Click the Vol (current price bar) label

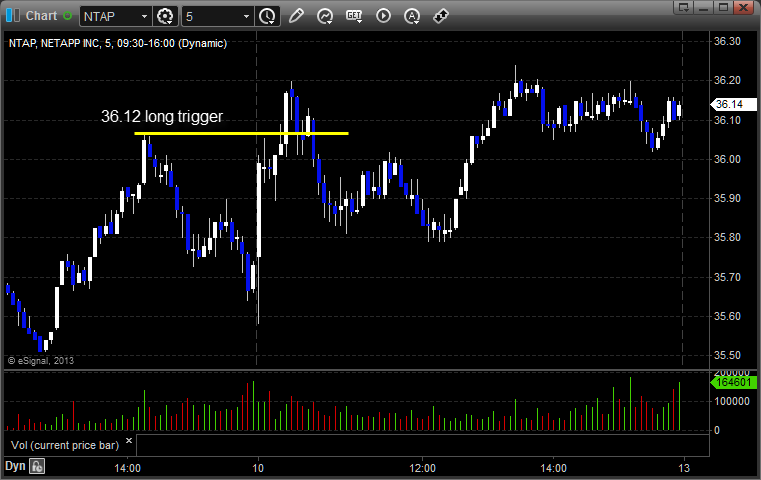click(x=65, y=445)
